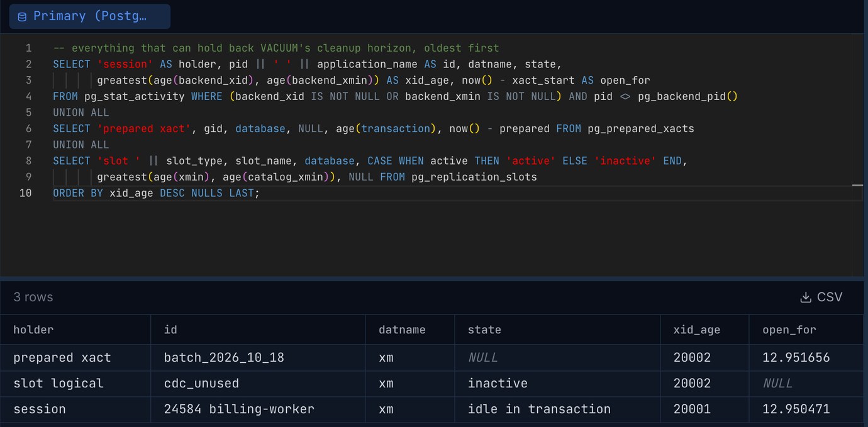868x427 pixels.
Task: Click the 20001 xid_age cell
Action: (x=704, y=409)
